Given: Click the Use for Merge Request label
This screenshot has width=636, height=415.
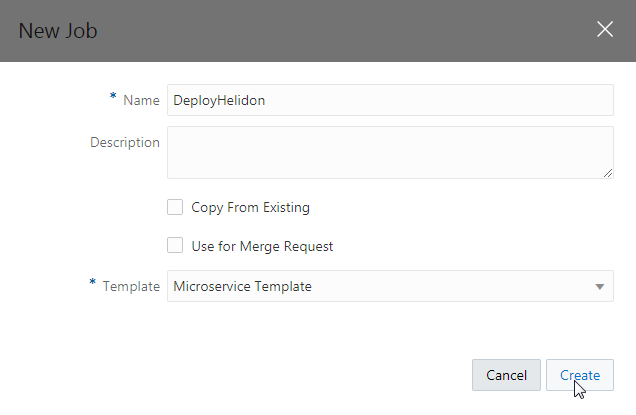Looking at the screenshot, I should 262,246.
